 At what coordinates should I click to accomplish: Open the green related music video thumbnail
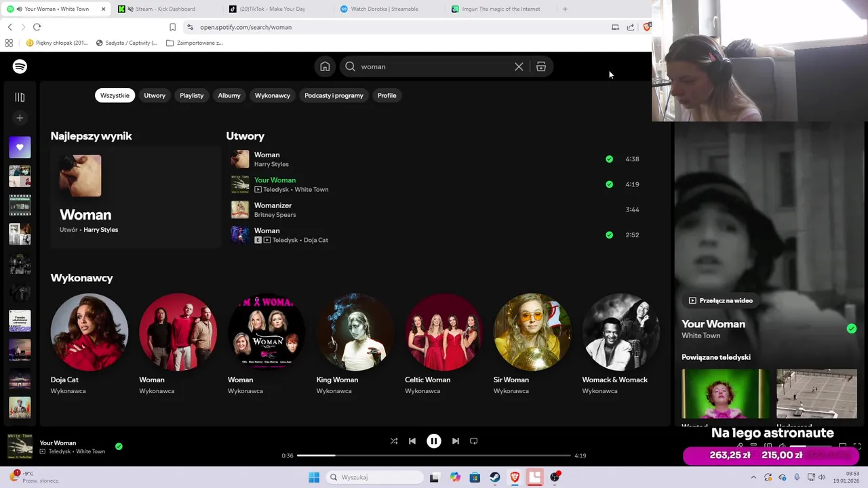click(x=725, y=394)
